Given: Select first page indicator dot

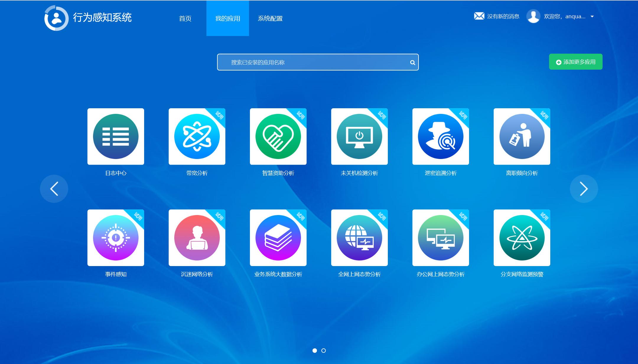Looking at the screenshot, I should [x=315, y=350].
